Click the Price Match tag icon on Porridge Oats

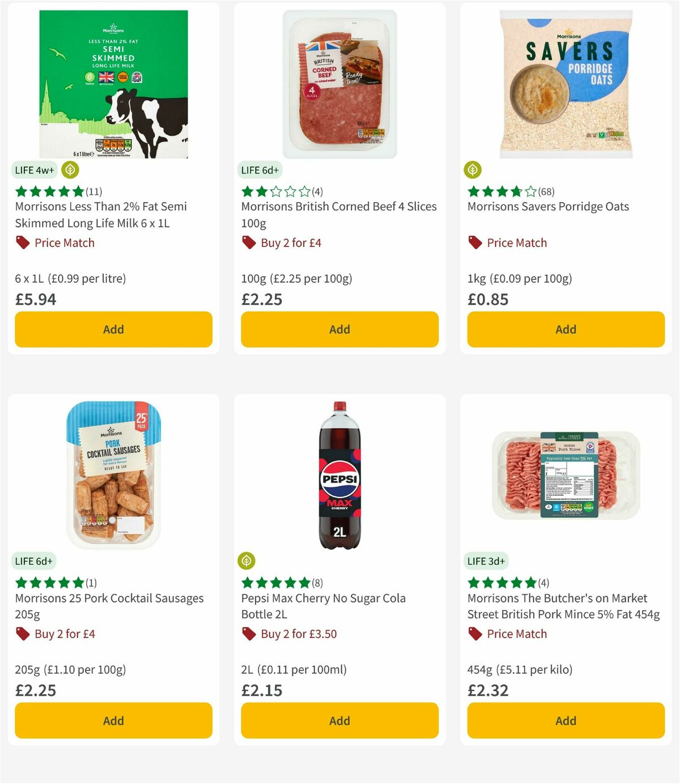coord(475,242)
